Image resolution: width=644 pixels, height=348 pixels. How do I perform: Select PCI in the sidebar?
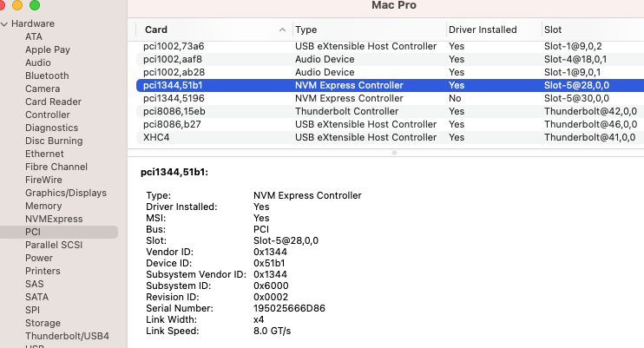point(59,232)
